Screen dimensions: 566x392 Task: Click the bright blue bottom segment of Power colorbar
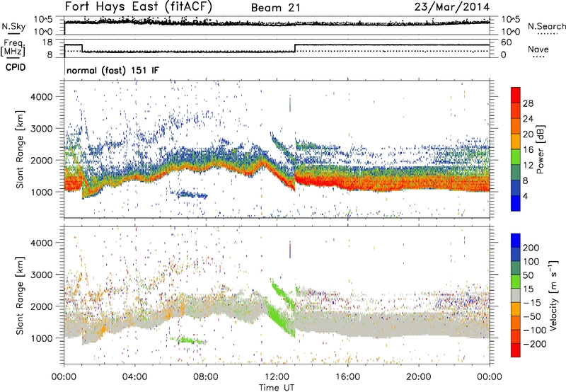pyautogui.click(x=516, y=203)
